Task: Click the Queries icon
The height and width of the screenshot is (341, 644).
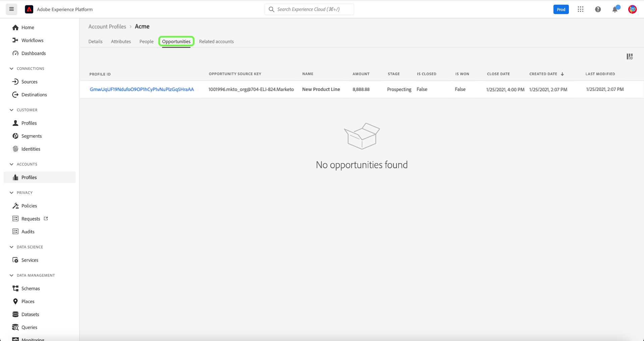Action: pos(15,327)
